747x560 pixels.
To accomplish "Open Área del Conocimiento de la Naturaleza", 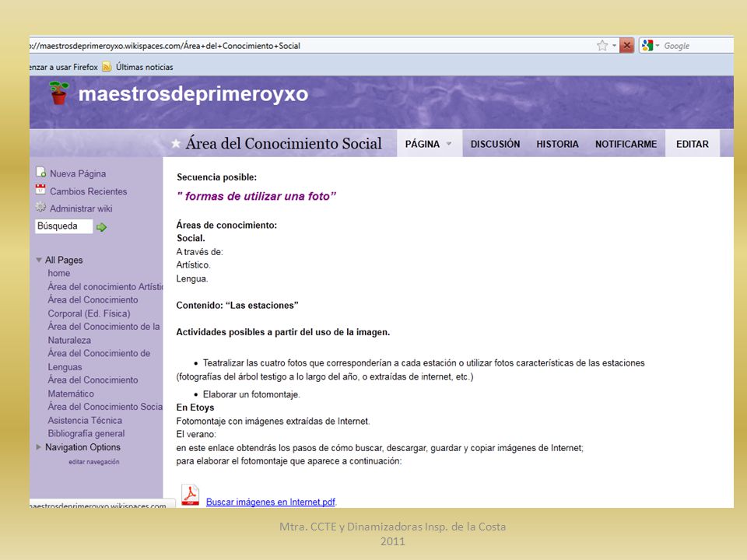I will point(103,334).
